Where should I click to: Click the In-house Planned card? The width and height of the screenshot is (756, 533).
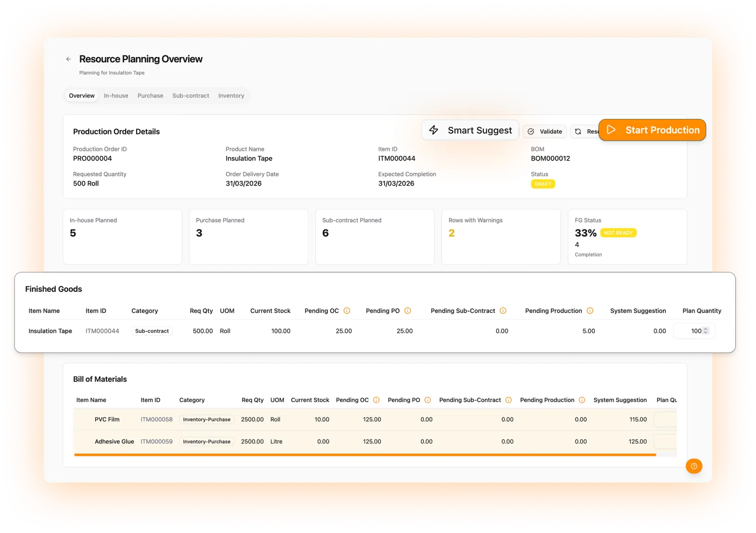pos(122,237)
